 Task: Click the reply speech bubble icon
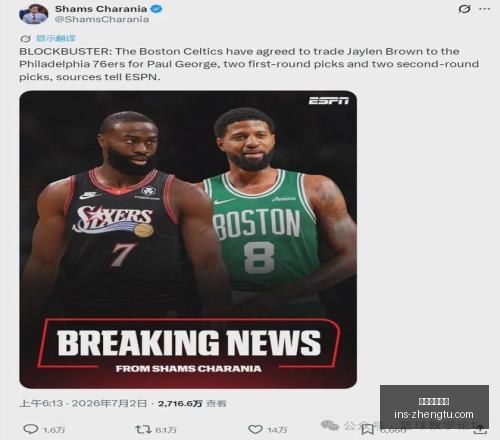tap(31, 429)
